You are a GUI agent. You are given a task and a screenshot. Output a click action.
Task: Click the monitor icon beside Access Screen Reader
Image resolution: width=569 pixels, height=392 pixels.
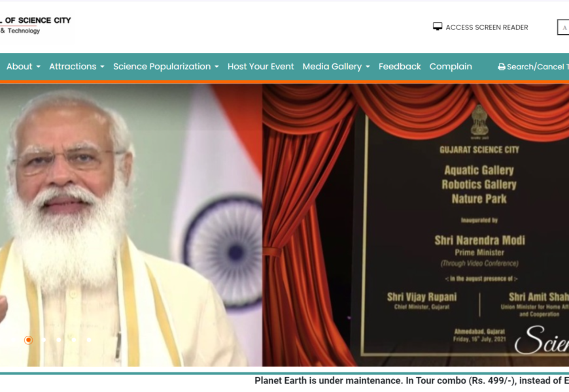[438, 27]
